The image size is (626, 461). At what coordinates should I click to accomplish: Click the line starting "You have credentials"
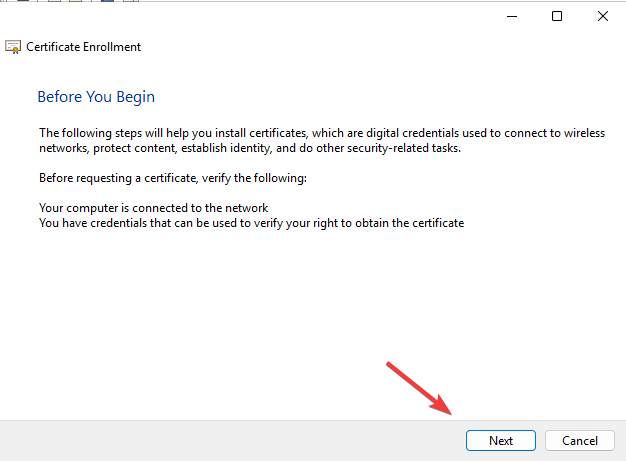click(x=252, y=223)
